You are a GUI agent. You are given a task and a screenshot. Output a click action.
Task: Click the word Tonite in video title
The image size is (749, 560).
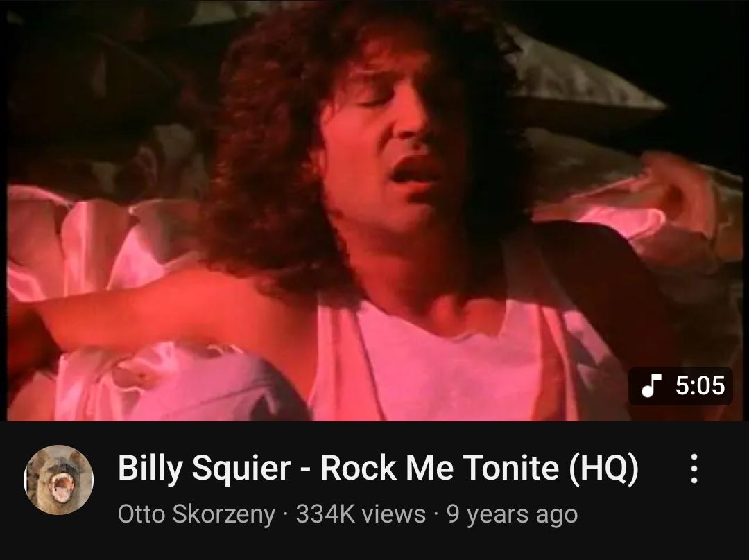click(511, 467)
